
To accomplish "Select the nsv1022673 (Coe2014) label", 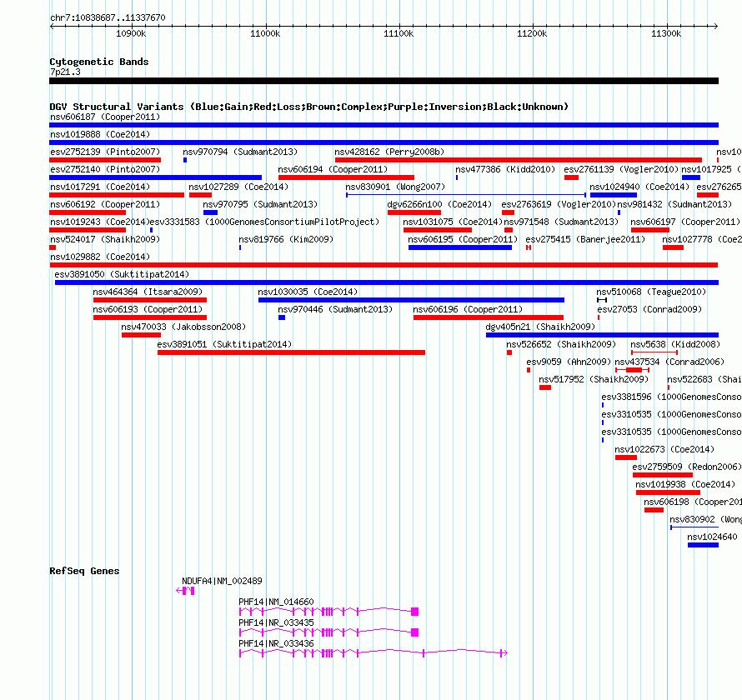I will (x=664, y=449).
